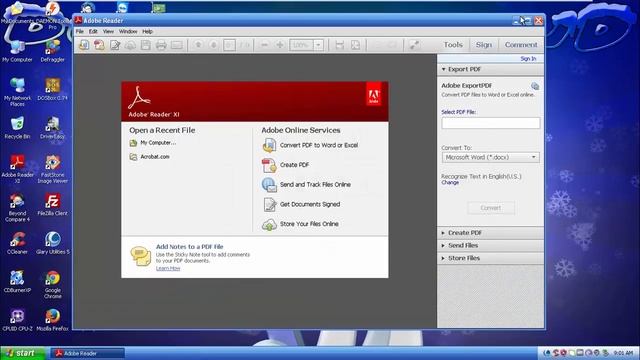
Task: Click the system tray clock
Action: tap(623, 353)
